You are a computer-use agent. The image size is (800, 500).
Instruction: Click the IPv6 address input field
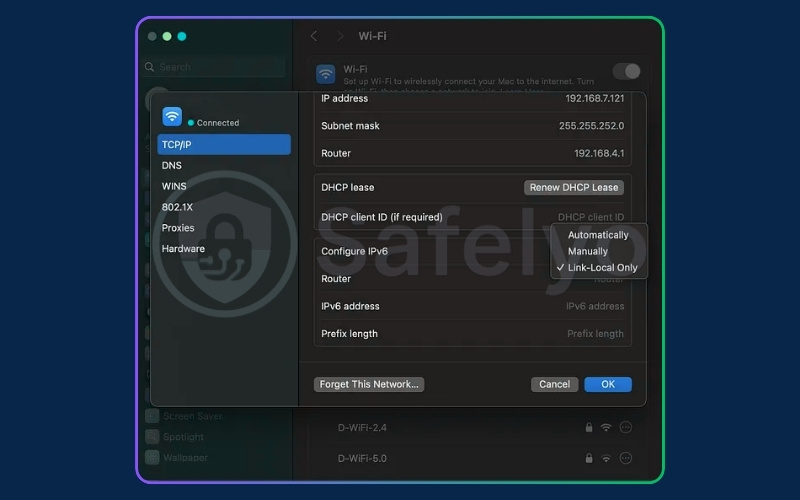tap(595, 307)
